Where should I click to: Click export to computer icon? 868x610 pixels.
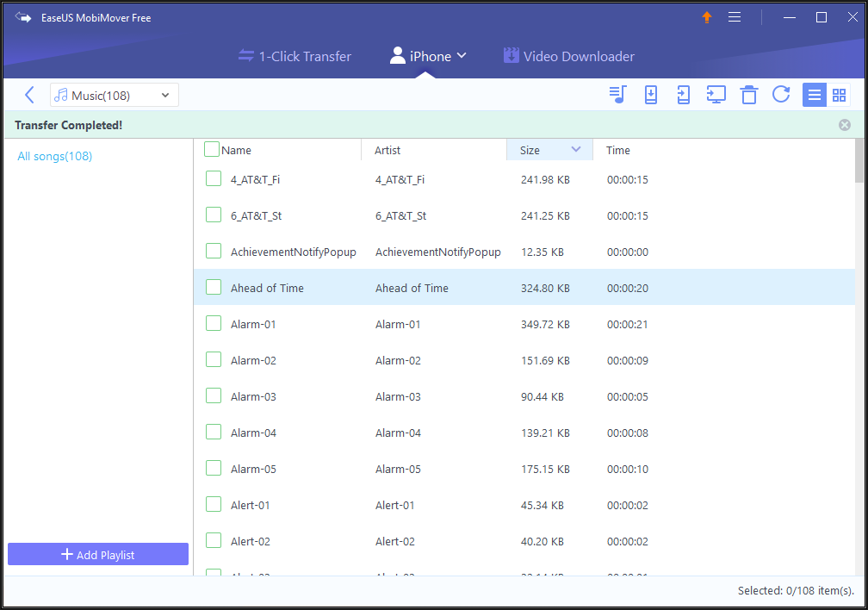(x=716, y=95)
